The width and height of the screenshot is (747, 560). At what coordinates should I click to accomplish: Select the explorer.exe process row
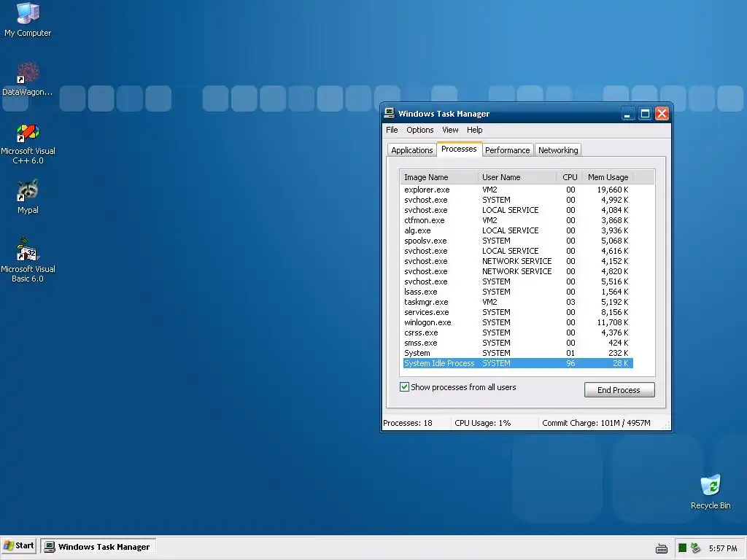tap(517, 190)
